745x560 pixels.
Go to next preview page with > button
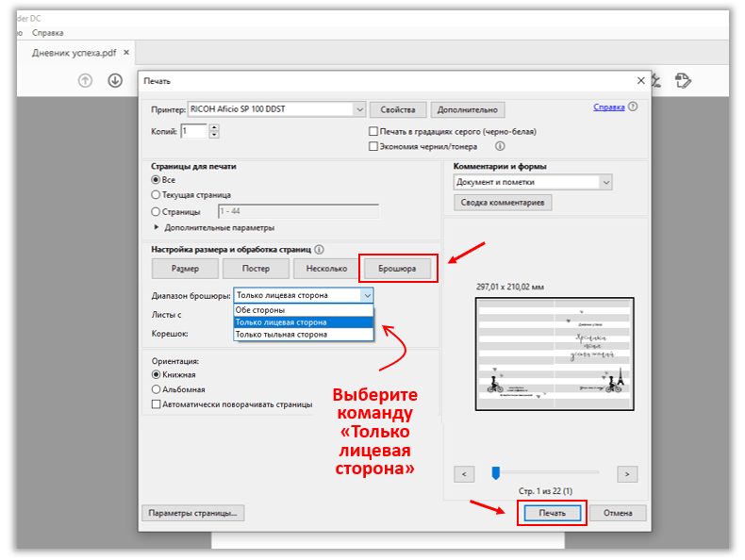[627, 474]
